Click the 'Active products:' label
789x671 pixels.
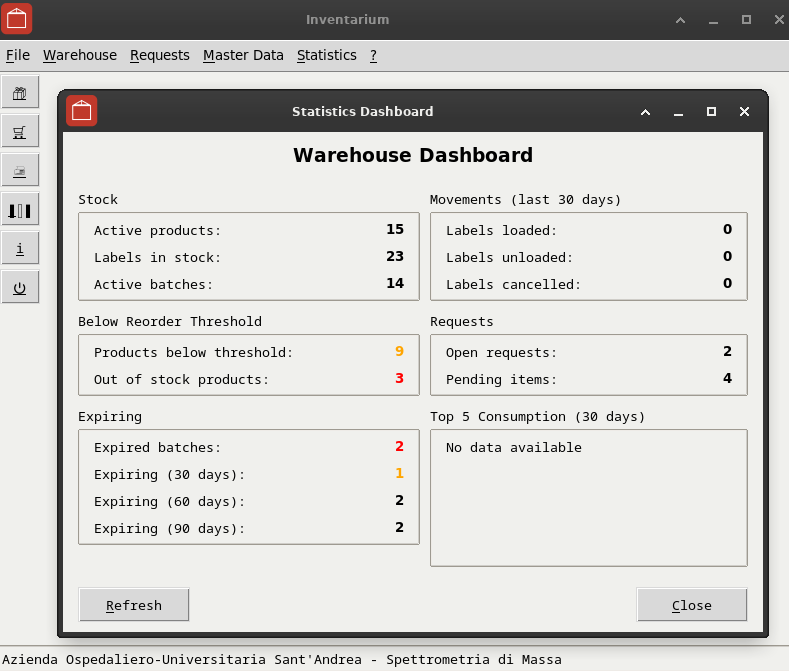[157, 231]
